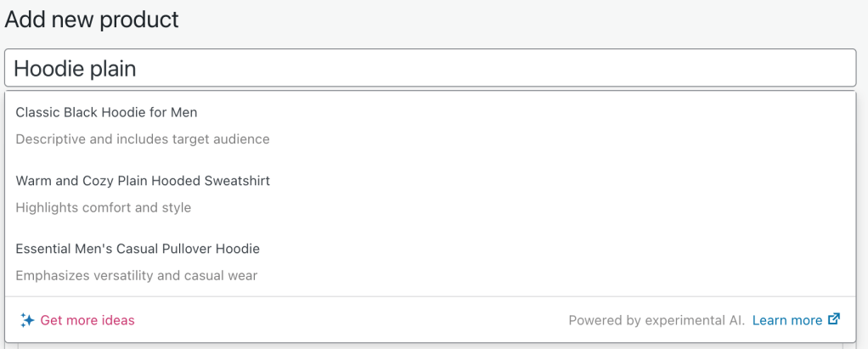This screenshot has width=868, height=349.
Task: Click the 'Powered by experimental AI.' text
Action: click(x=657, y=320)
